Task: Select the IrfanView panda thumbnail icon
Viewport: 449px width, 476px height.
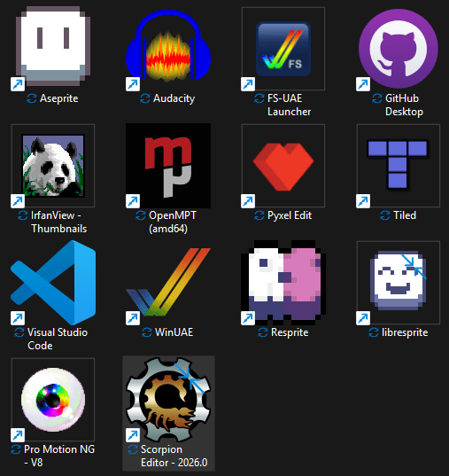Action: (x=53, y=166)
